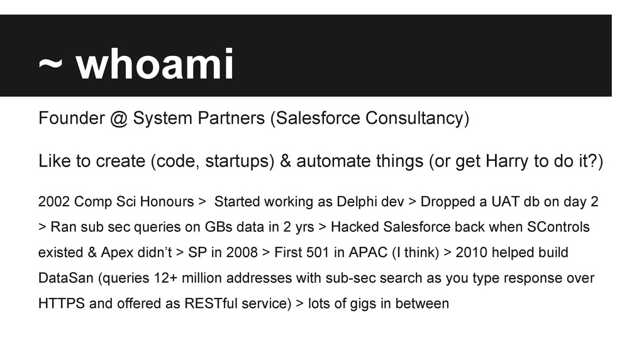Click 'Started working as Delphi dev' phrase
The height and width of the screenshot is (362, 644).
point(310,202)
